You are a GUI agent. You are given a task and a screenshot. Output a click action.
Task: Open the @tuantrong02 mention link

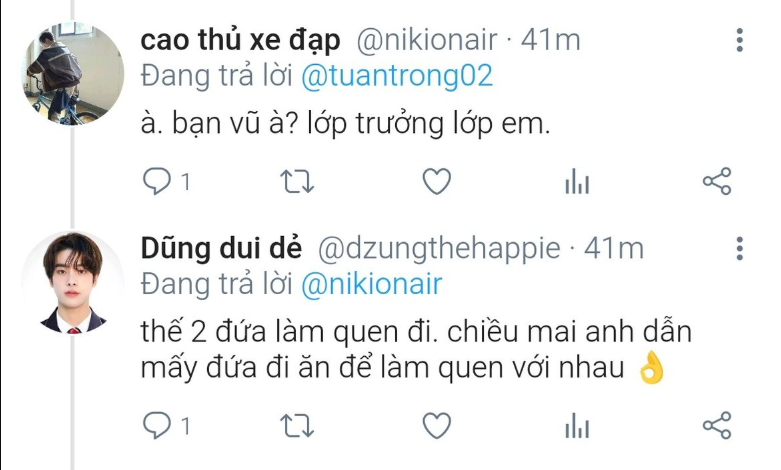tap(397, 76)
